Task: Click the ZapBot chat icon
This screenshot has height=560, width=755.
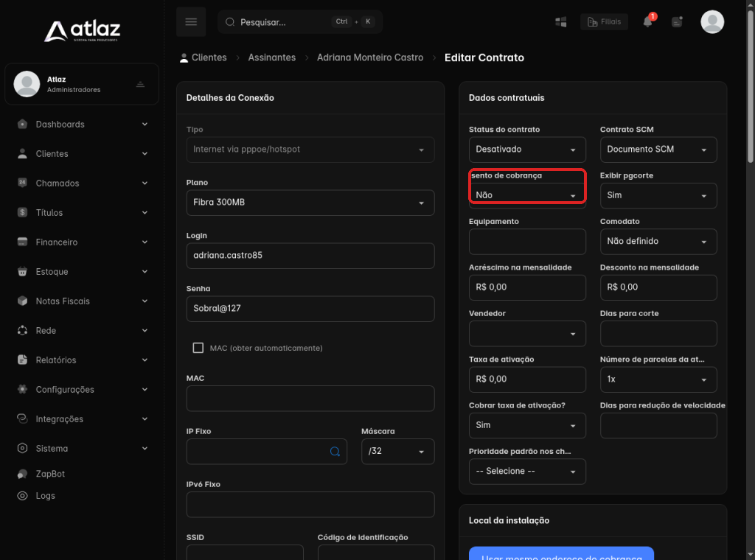Action: (x=22, y=474)
